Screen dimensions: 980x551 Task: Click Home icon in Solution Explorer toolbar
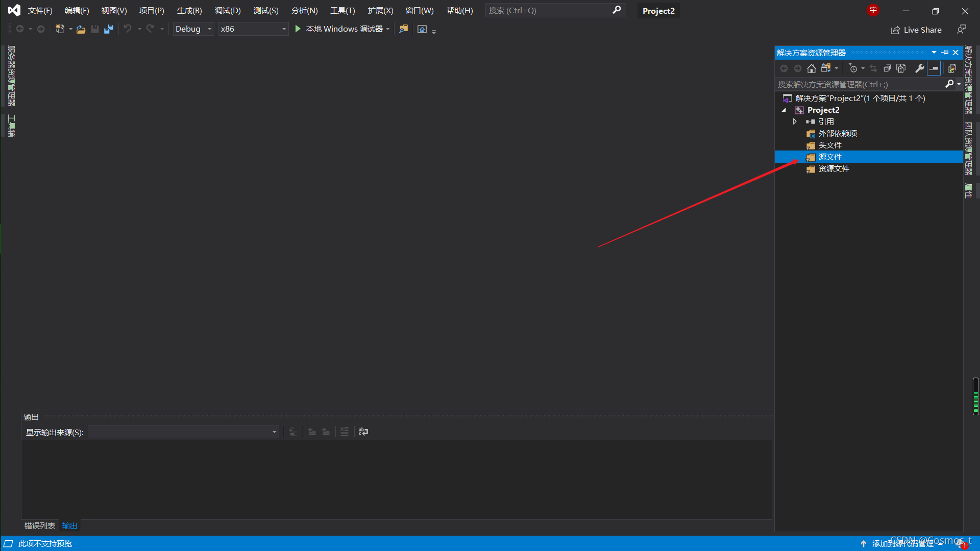(811, 68)
